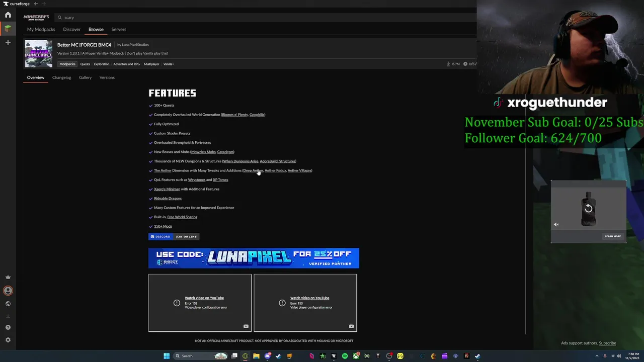
Task: Open the Gallery tab
Action: pos(85,77)
